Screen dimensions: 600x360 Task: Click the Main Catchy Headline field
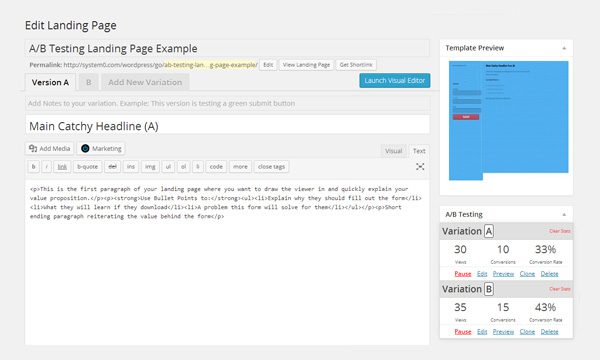point(227,126)
